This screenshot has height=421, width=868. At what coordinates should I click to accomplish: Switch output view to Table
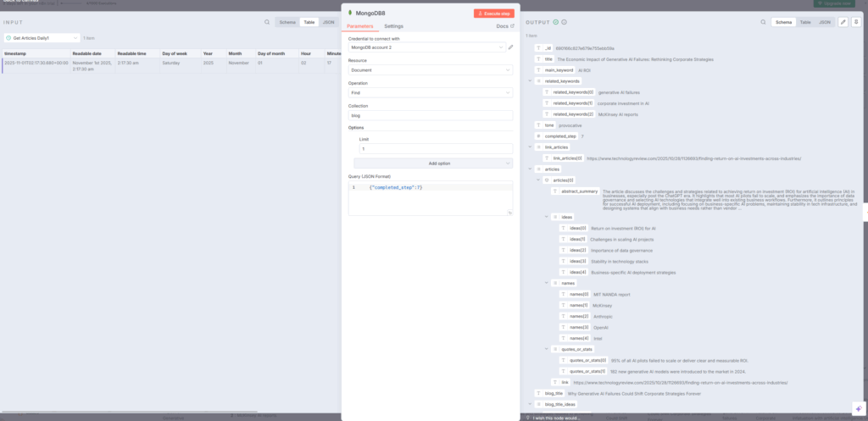coord(805,22)
